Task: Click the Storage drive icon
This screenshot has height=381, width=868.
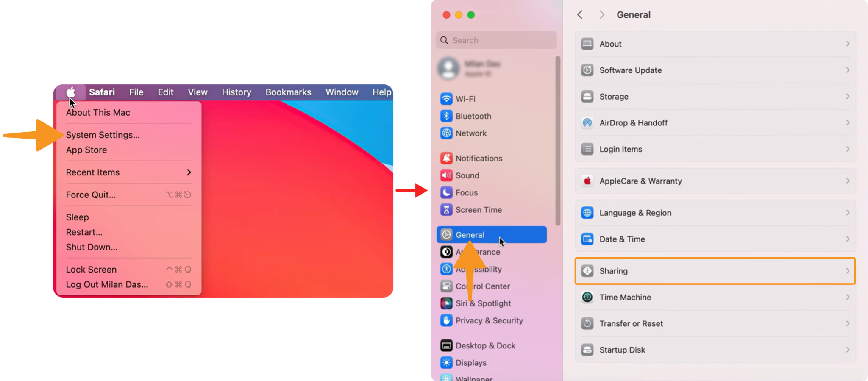Action: [587, 96]
